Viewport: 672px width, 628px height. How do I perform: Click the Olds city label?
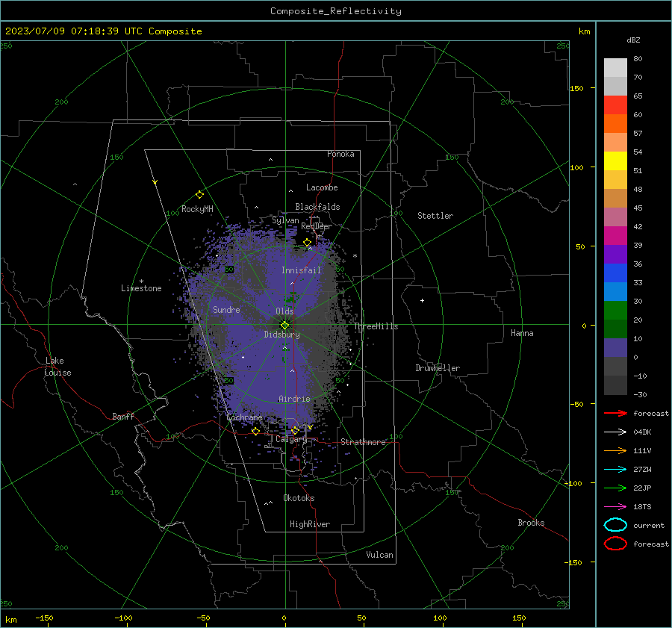point(284,311)
